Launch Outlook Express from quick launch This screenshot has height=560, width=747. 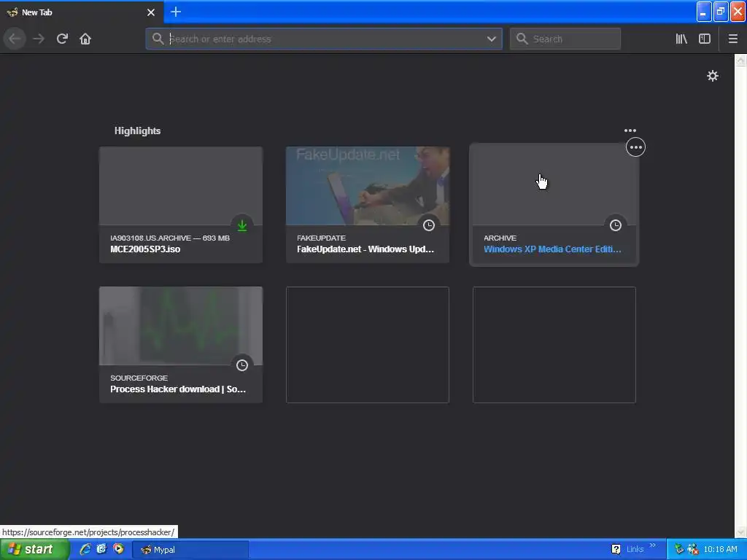(x=101, y=549)
